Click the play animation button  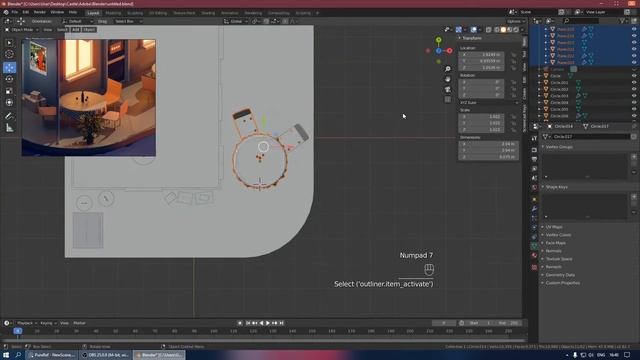tap(268, 323)
